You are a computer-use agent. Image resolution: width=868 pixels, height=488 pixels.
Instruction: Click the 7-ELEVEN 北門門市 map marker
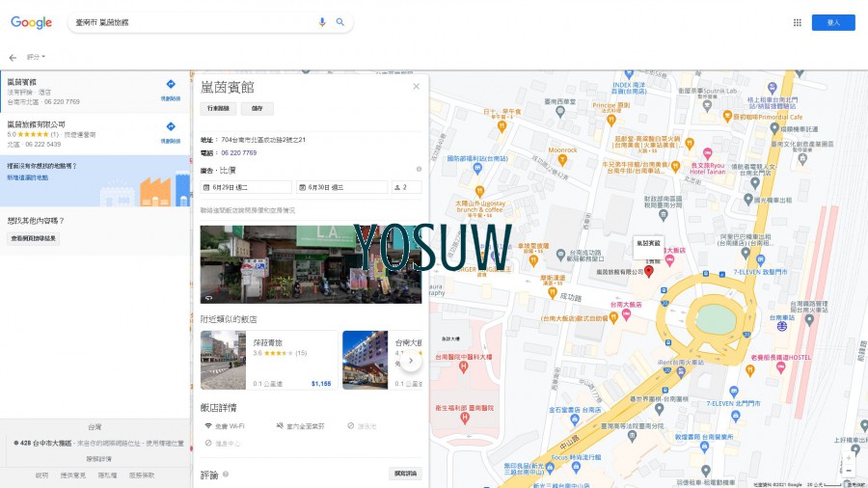point(734,393)
